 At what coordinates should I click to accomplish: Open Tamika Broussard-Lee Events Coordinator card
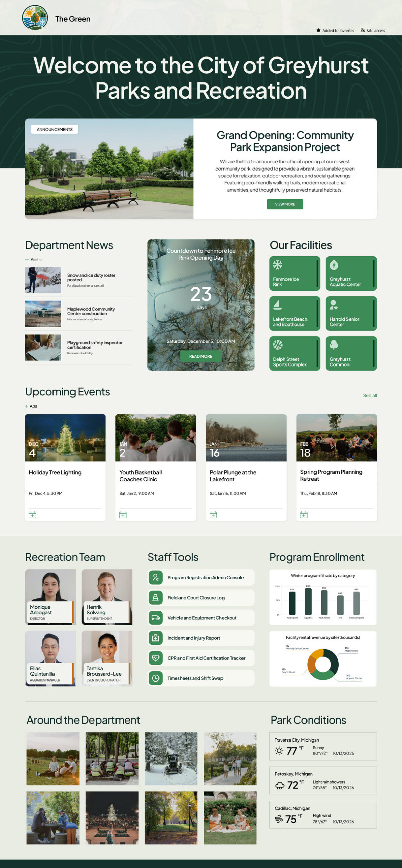coord(107,658)
